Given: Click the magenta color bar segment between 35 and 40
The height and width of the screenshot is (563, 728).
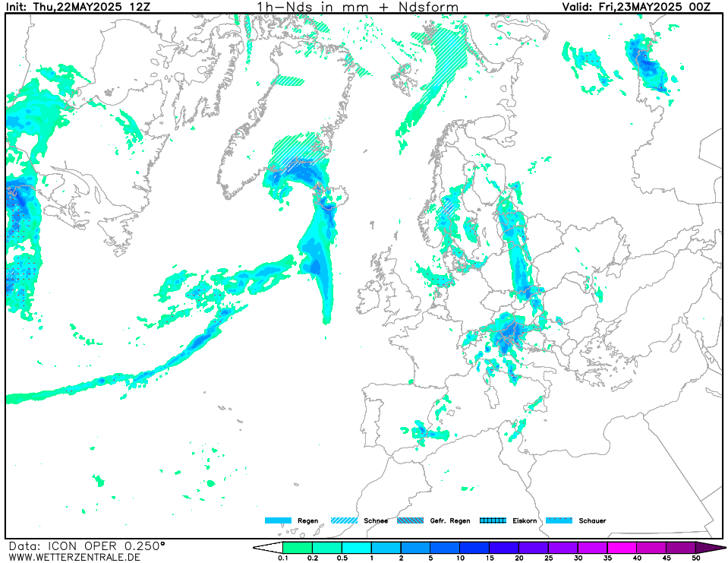Looking at the screenshot, I should [622, 548].
